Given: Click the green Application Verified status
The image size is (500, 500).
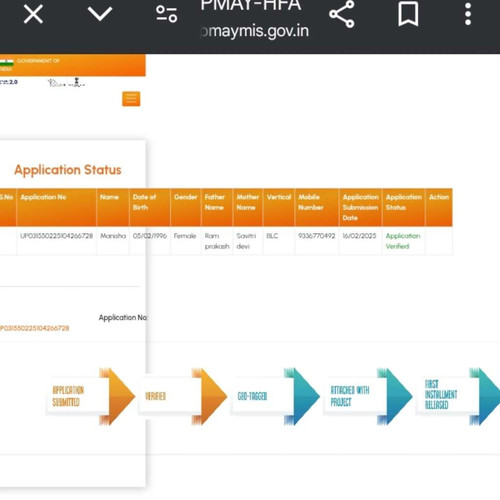Looking at the screenshot, I should [403, 241].
